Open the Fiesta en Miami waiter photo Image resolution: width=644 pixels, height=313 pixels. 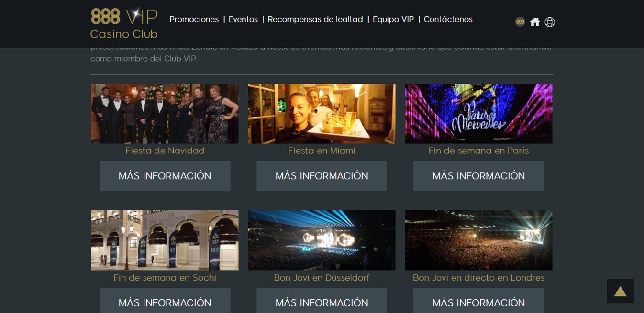pyautogui.click(x=322, y=114)
